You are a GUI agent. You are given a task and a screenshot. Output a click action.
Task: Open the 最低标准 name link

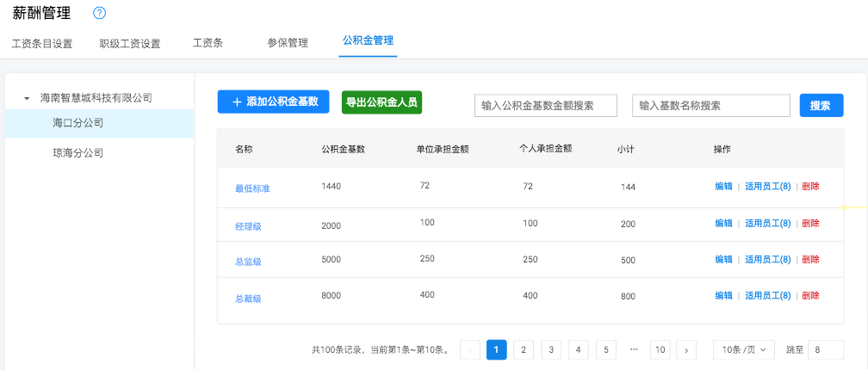tap(252, 188)
